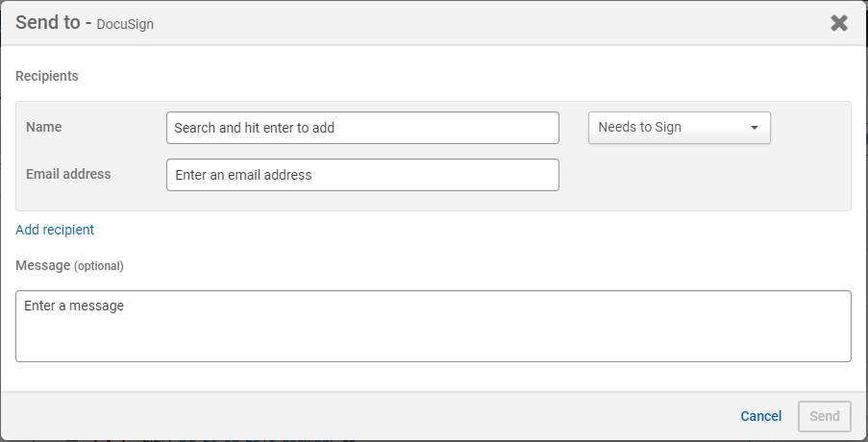Click the Email address input box

[x=362, y=175]
